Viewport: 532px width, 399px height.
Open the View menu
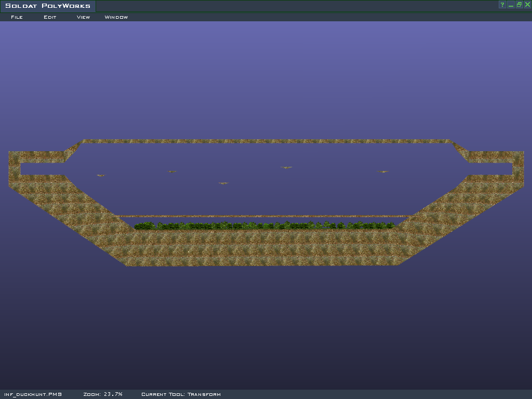coord(83,17)
